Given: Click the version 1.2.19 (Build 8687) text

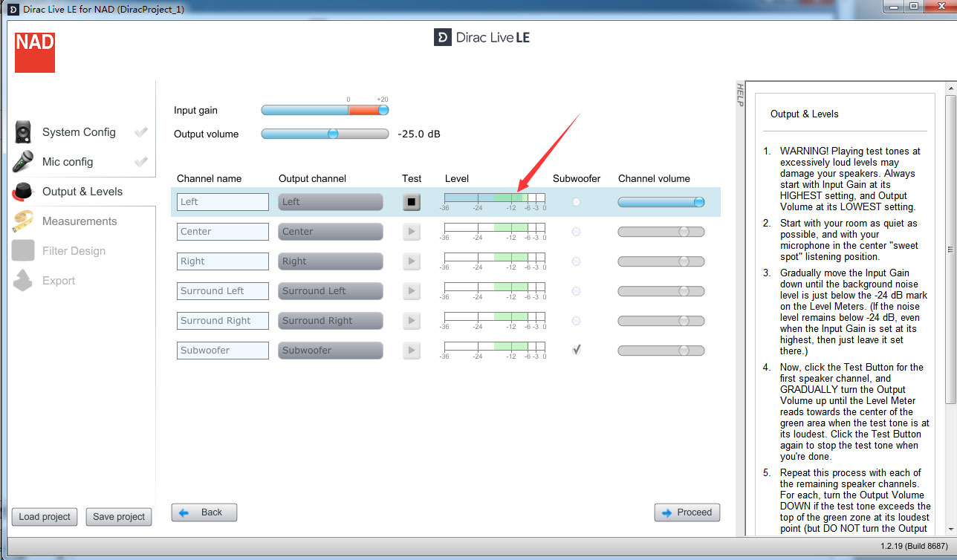Looking at the screenshot, I should click(x=914, y=547).
